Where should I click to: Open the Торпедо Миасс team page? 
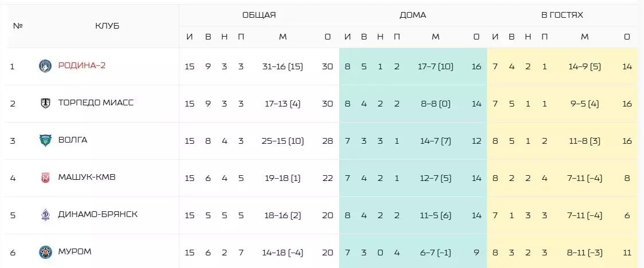click(96, 103)
